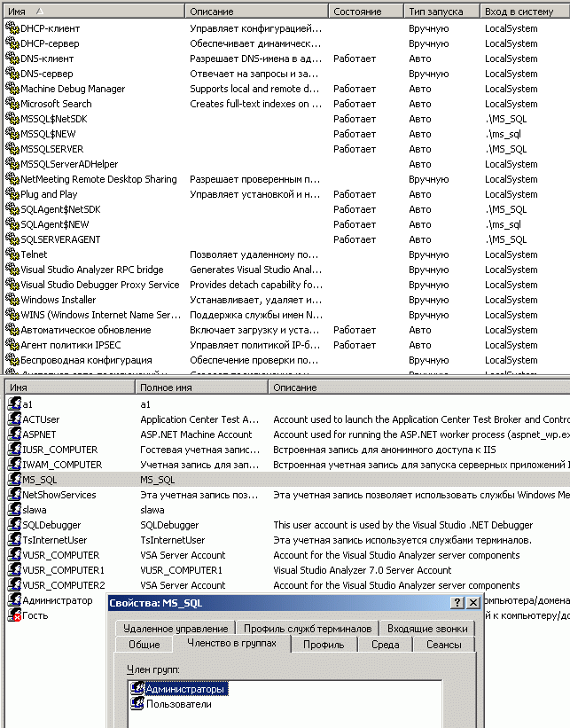Click the Агент политики IPSEC service icon

click(x=12, y=345)
